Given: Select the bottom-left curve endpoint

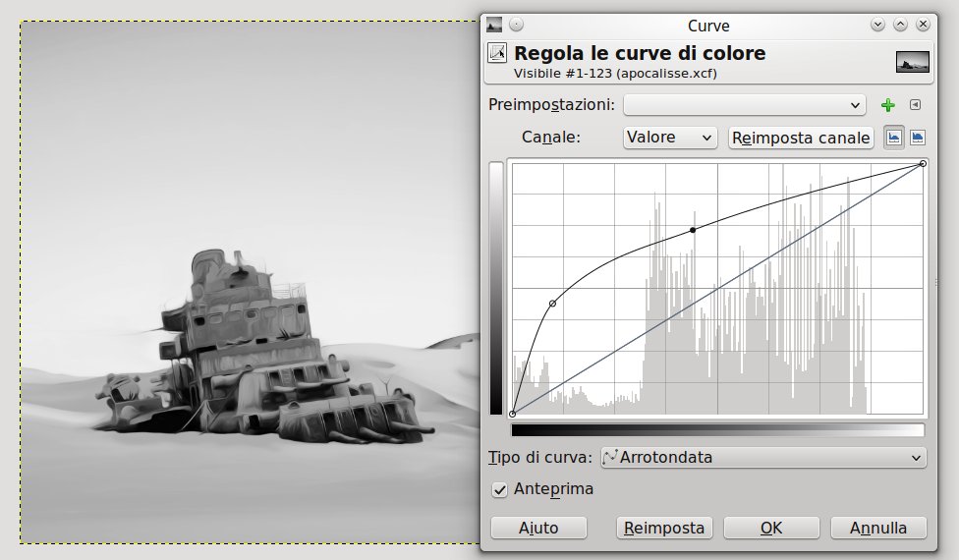Looking at the screenshot, I should [513, 414].
